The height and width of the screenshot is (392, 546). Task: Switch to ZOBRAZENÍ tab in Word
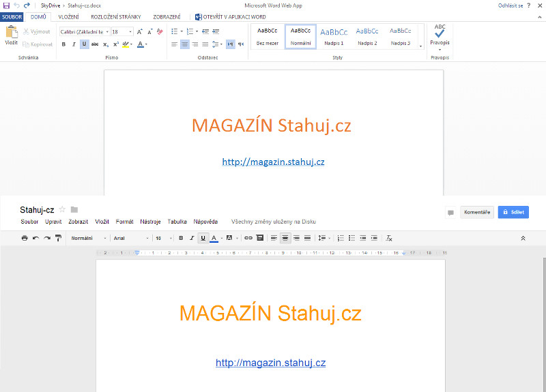click(167, 17)
